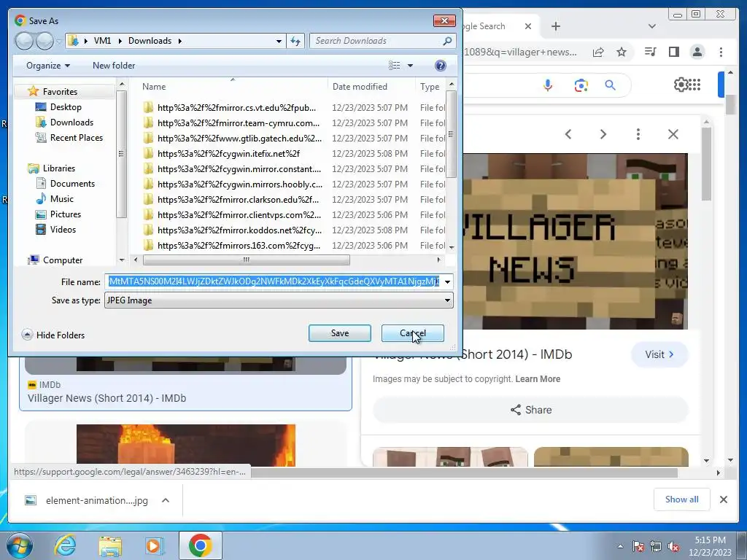Viewport: 747px width, 560px height.
Task: Bookmark this page with the star icon
Action: pos(622,52)
